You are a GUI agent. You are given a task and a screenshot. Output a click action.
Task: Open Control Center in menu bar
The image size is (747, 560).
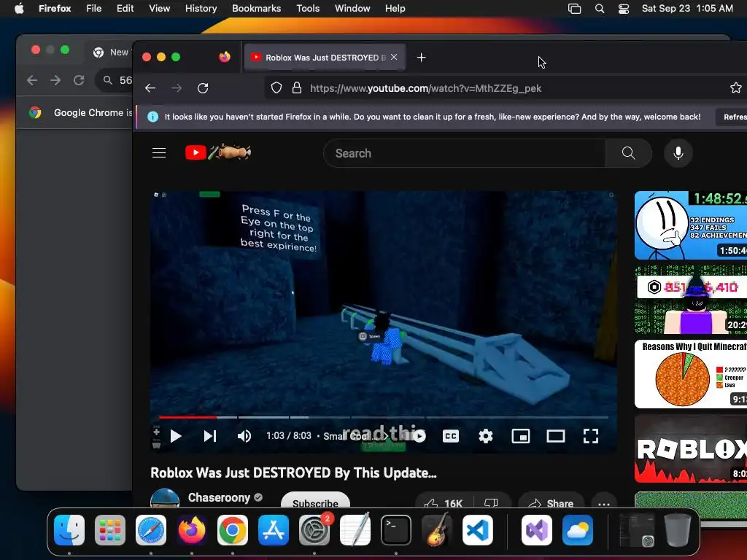(624, 9)
